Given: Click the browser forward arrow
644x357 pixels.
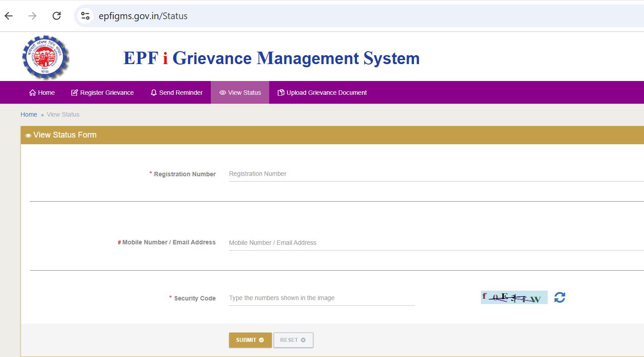Looking at the screenshot, I should click(x=33, y=16).
